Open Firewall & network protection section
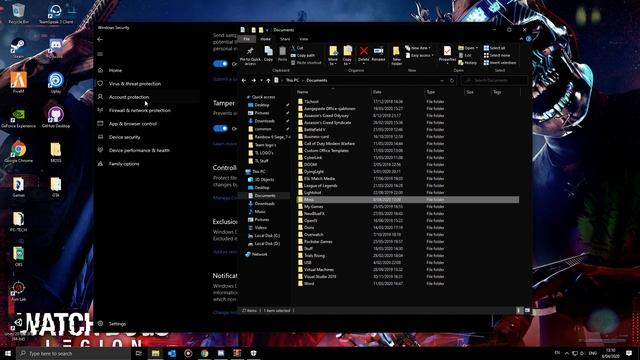The image size is (640, 360). [140, 110]
